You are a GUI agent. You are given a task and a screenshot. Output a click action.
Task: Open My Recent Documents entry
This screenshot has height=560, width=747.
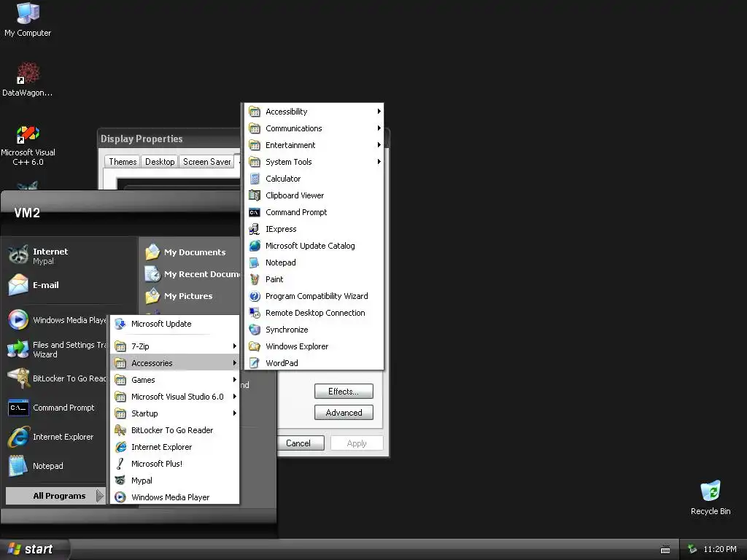point(192,274)
